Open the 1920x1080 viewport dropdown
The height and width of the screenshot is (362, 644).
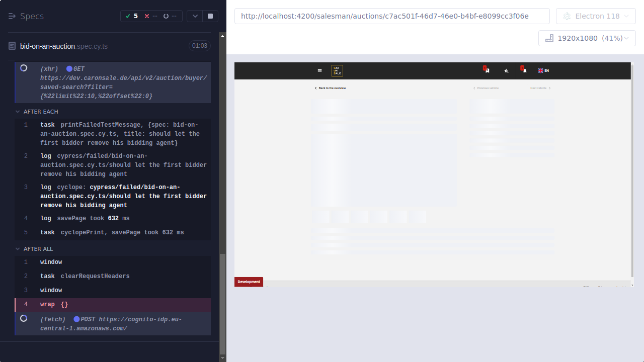click(x=587, y=38)
